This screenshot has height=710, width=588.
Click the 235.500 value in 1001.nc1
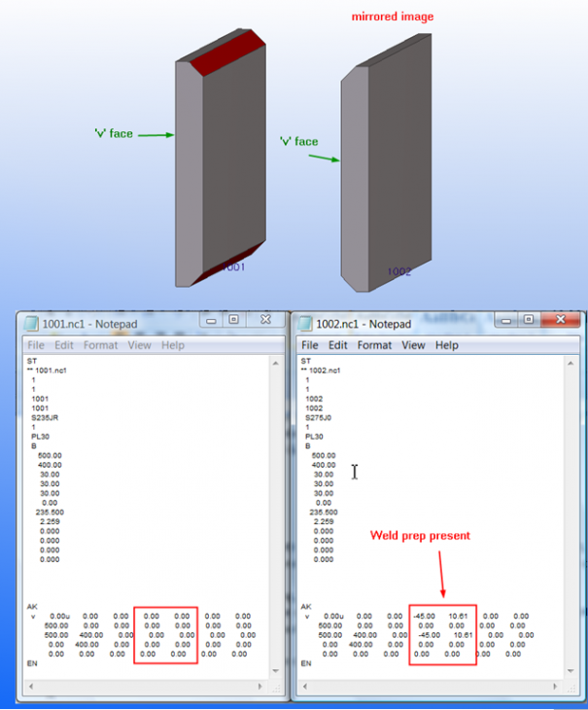(50, 513)
